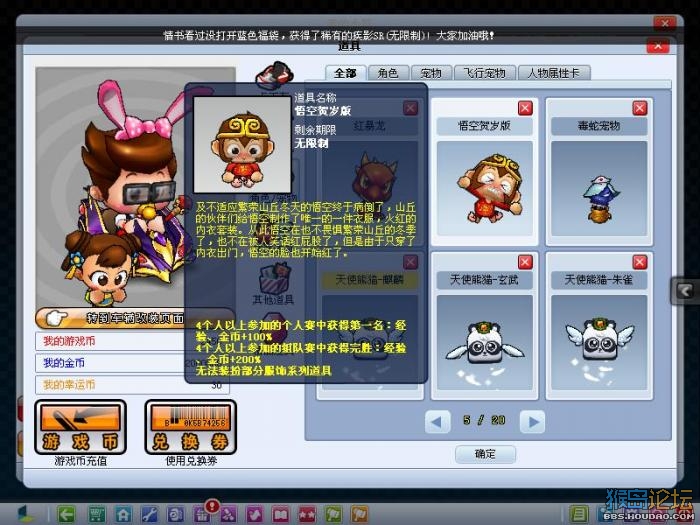This screenshot has width=700, height=525.
Task: Select the 天使熊猫-玄武 panda thumbnail
Action: (485, 342)
